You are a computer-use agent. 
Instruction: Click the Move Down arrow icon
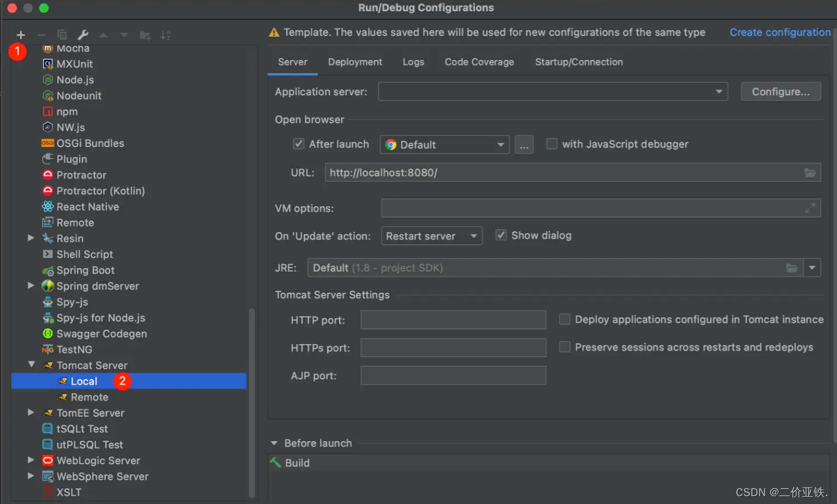(x=124, y=35)
